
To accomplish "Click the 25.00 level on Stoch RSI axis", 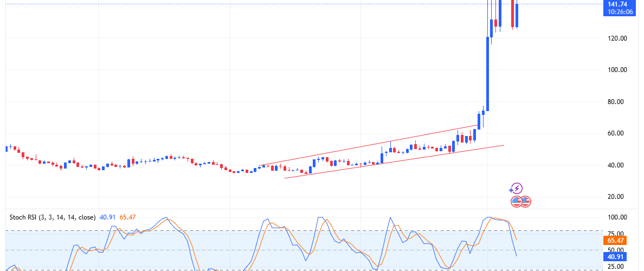I will 617,267.
